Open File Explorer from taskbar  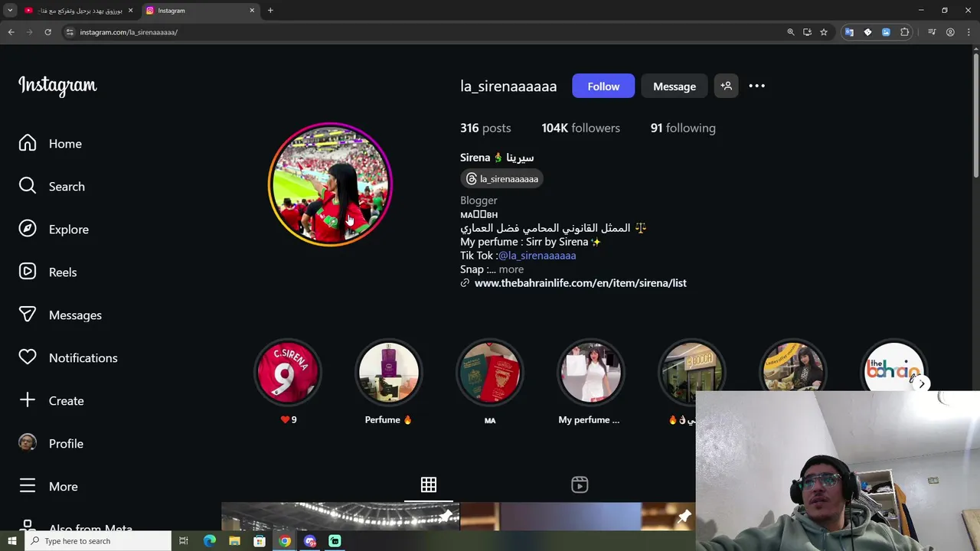click(234, 541)
